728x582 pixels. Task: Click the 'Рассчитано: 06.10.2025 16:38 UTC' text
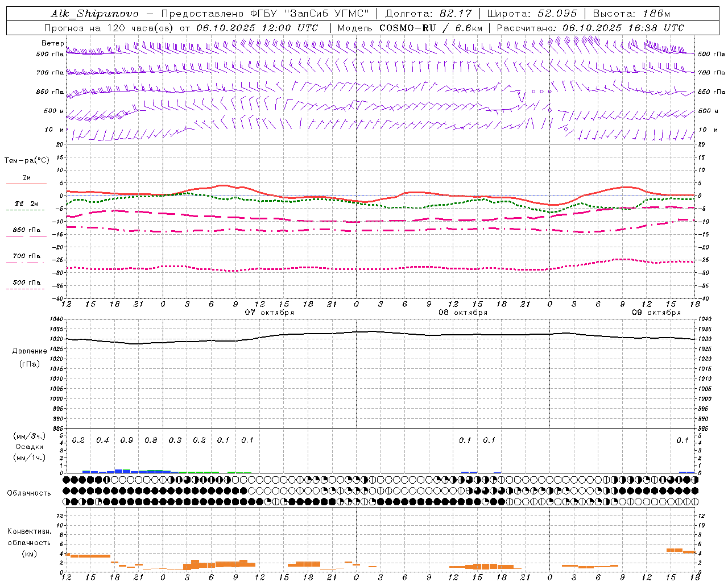(x=590, y=28)
